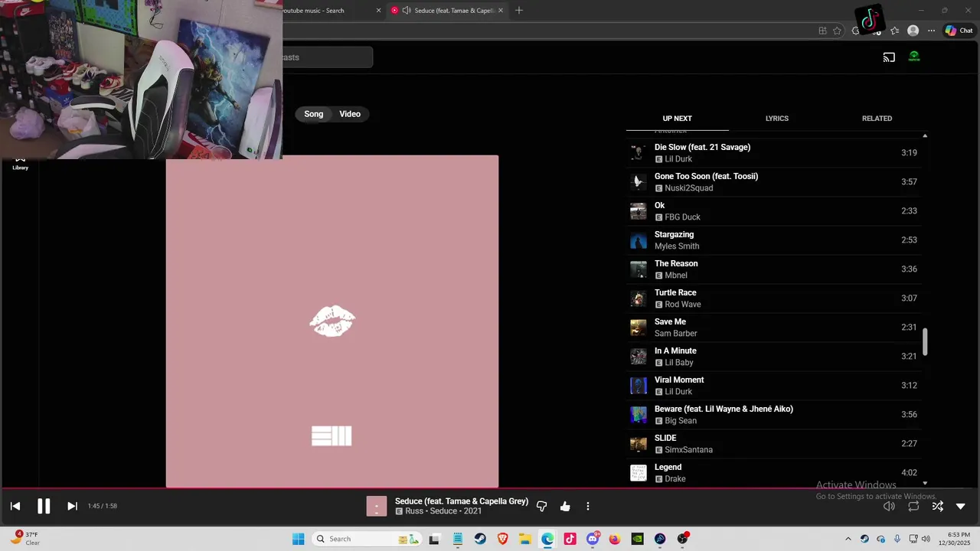Click the queue scroll up arrow
Image resolution: width=980 pixels, height=551 pixels.
(x=925, y=135)
